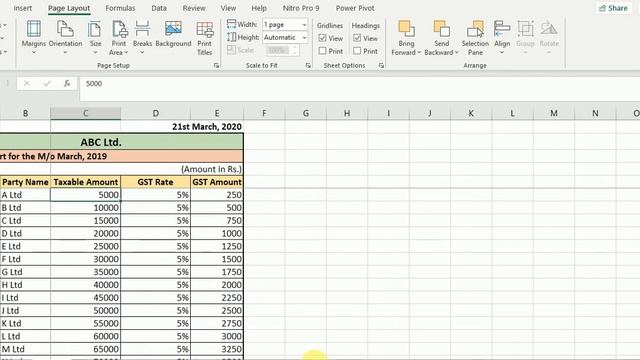Open the Align objects menu
640x360 pixels.
[502, 38]
